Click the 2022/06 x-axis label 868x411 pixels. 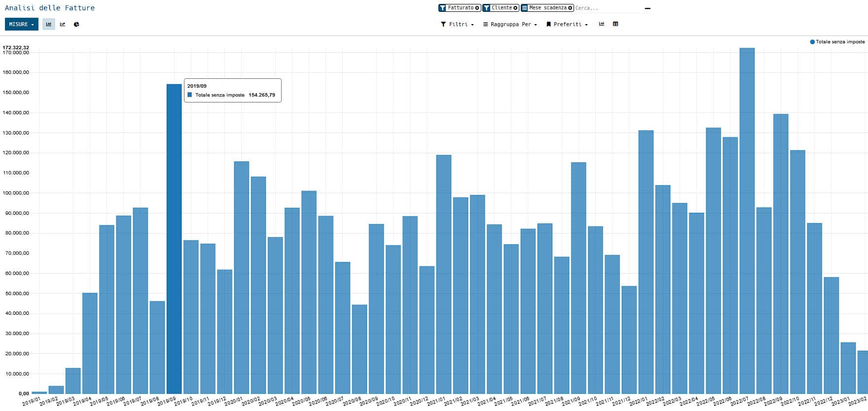click(x=723, y=402)
